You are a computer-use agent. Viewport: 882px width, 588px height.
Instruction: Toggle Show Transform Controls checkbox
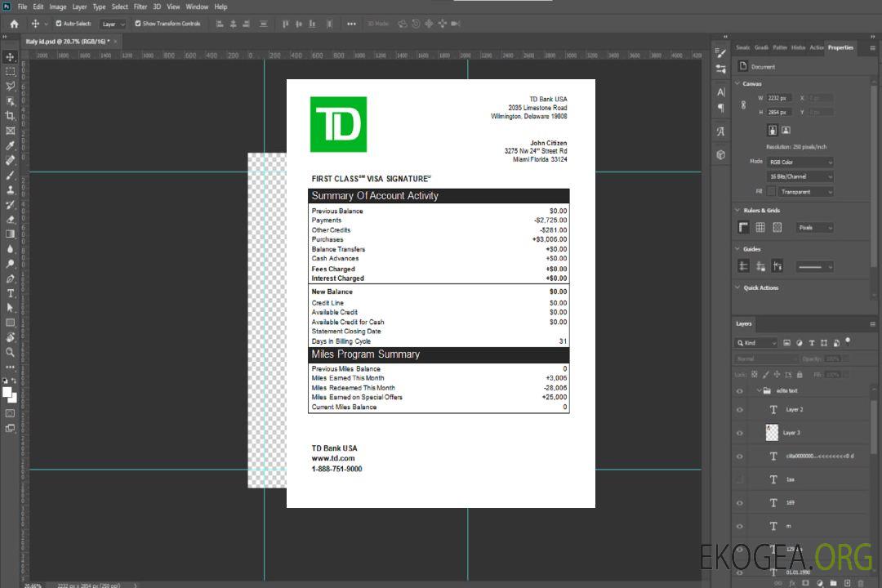coord(138,24)
